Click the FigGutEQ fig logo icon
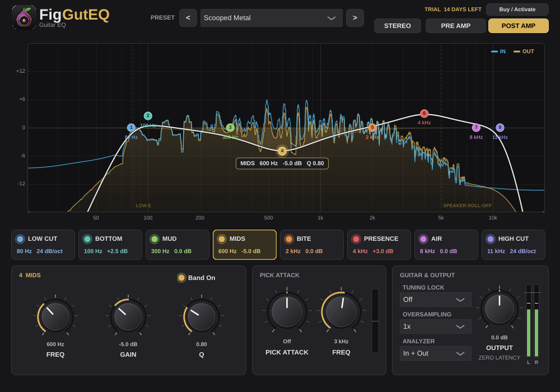Viewport: 560px width, 392px height. tap(24, 17)
